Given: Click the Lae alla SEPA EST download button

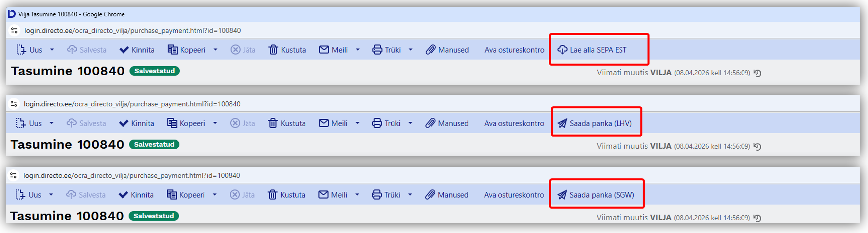Looking at the screenshot, I should coord(592,50).
